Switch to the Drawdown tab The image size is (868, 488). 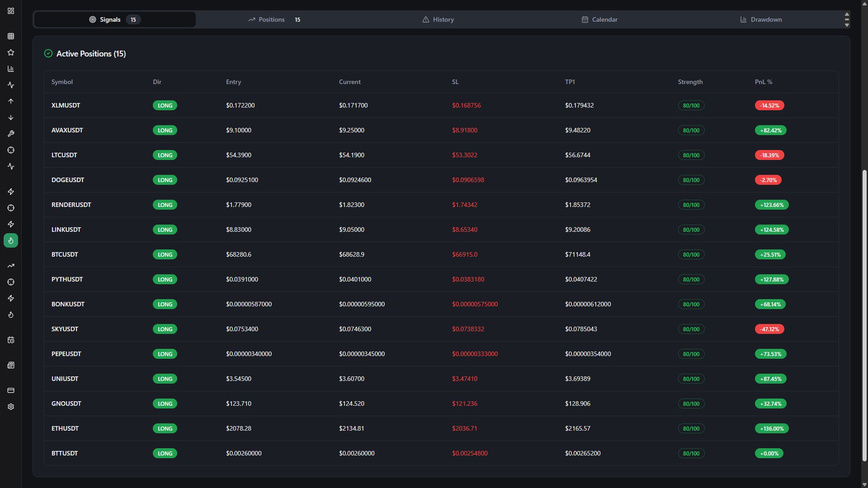(x=761, y=19)
